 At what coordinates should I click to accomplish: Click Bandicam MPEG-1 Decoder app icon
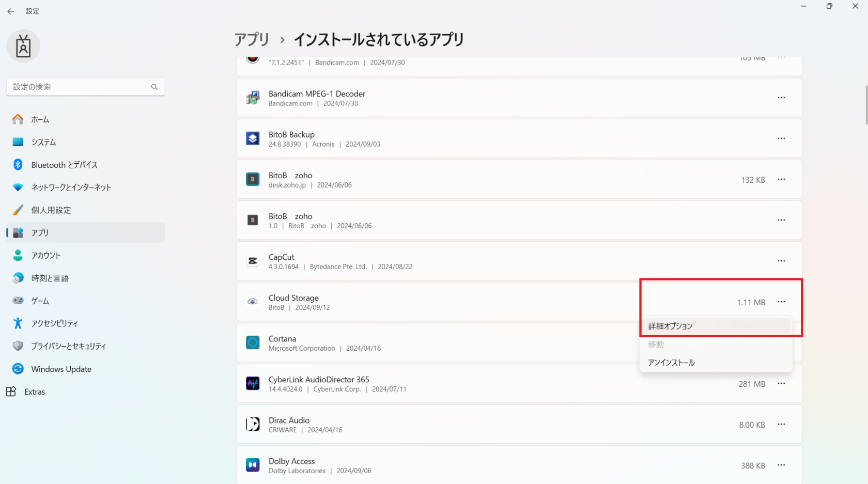(x=253, y=98)
